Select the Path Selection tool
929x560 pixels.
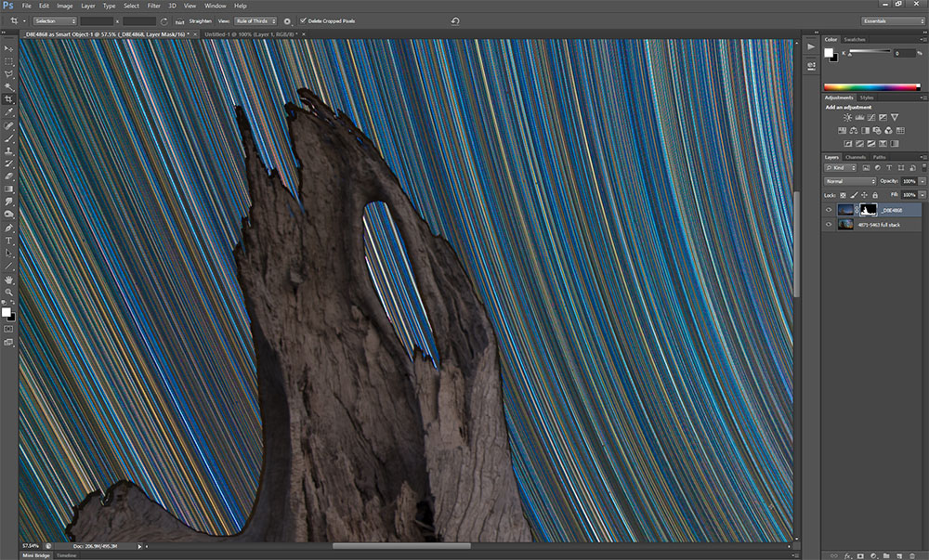pos(8,254)
